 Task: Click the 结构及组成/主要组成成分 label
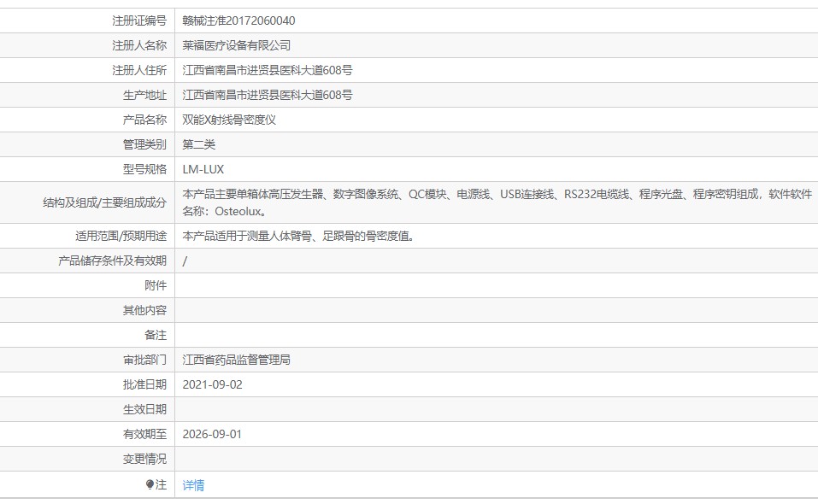(x=105, y=202)
